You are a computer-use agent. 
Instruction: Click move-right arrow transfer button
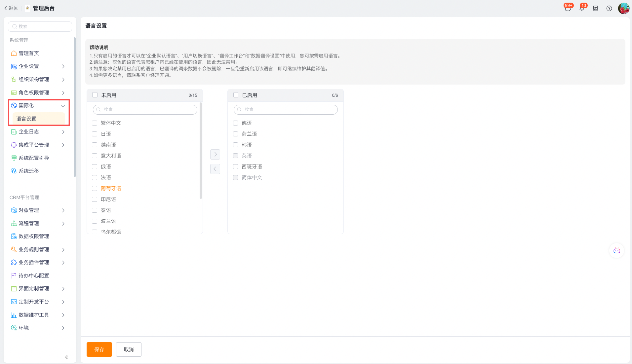(x=215, y=154)
